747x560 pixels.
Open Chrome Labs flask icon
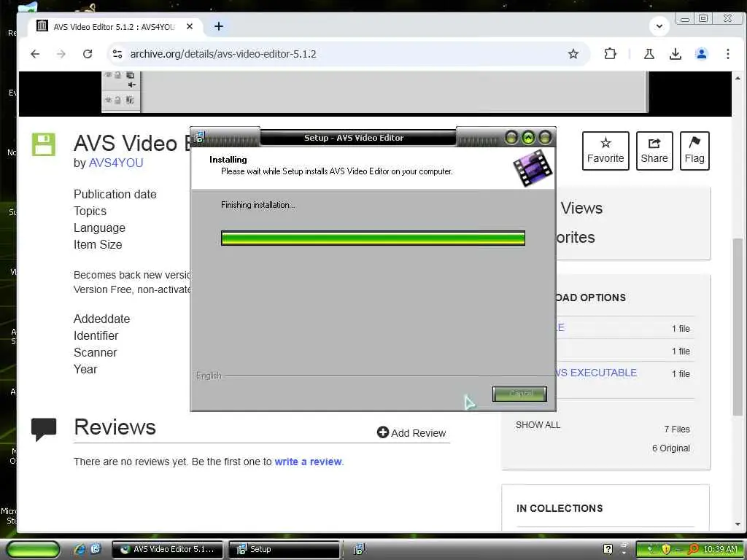[649, 54]
